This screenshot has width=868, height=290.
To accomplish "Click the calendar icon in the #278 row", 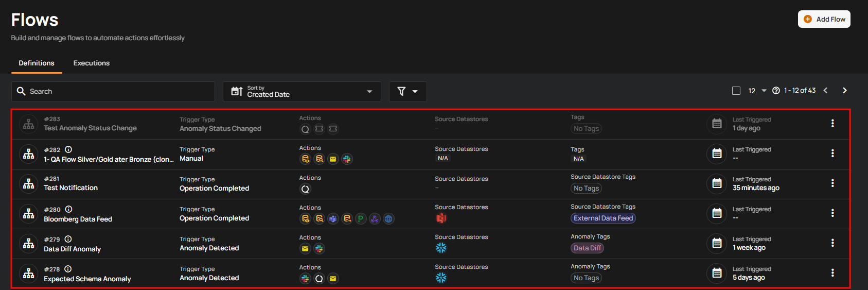I will click(x=717, y=273).
